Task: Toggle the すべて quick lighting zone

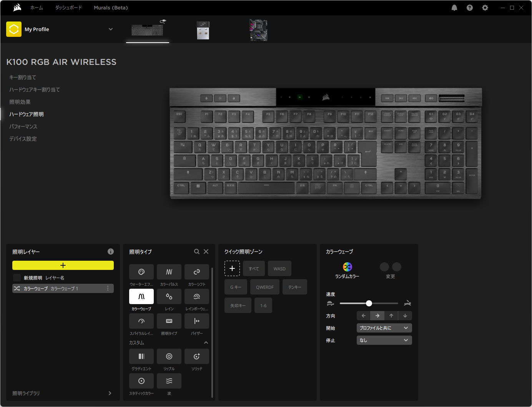Action: point(254,269)
